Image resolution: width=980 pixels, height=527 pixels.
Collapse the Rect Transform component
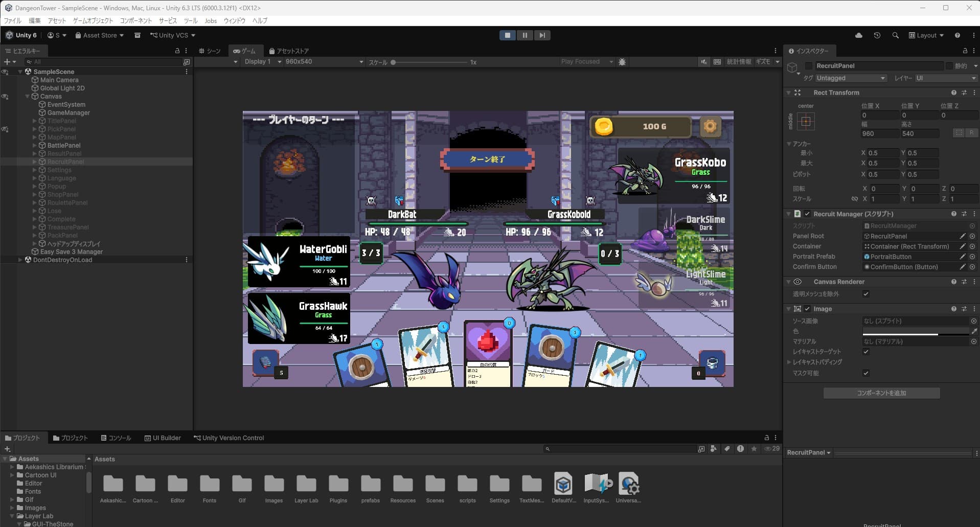(789, 93)
